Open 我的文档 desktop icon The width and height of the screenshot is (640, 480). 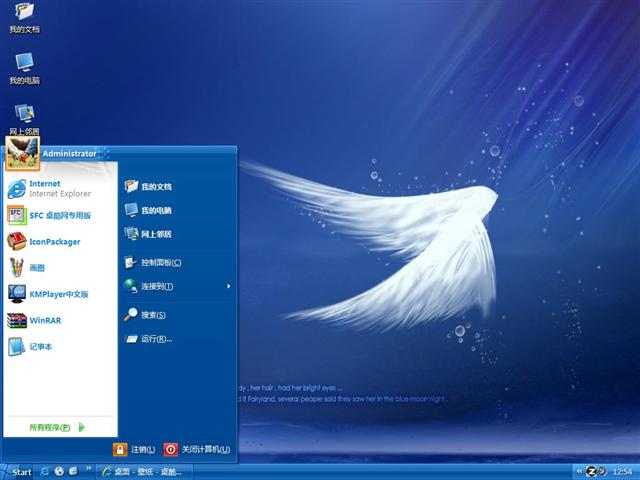tap(24, 18)
